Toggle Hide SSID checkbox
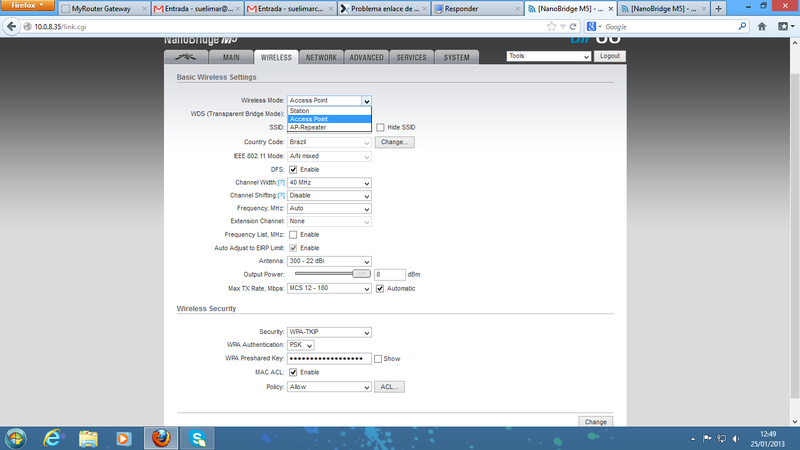800x450 pixels. coord(380,127)
